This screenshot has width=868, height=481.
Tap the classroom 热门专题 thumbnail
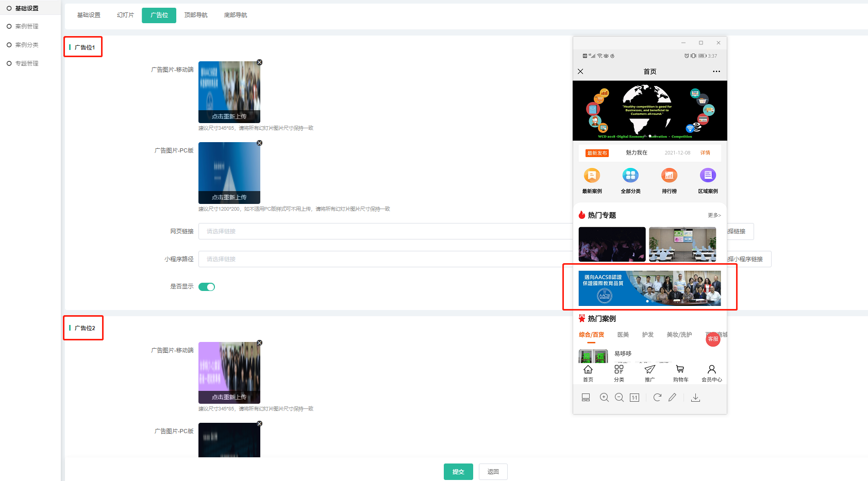682,244
